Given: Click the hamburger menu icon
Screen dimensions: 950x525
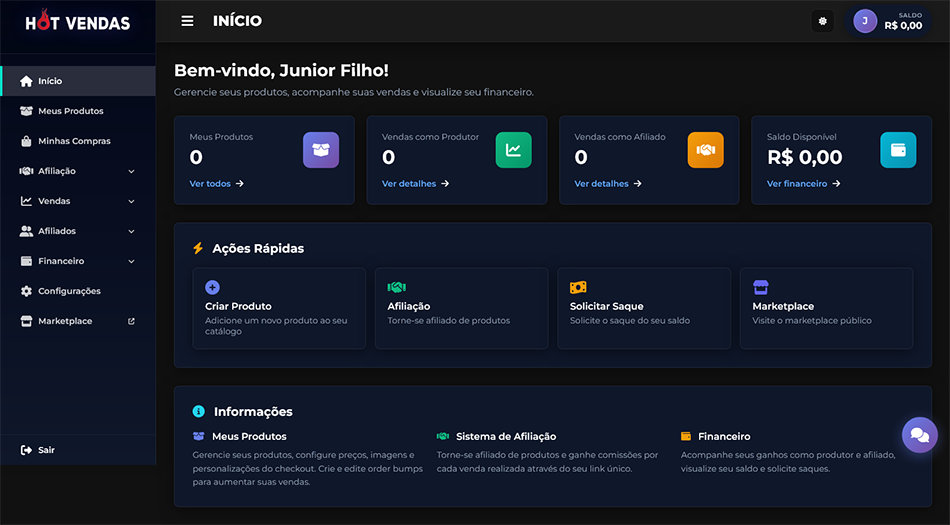Looking at the screenshot, I should click(187, 21).
